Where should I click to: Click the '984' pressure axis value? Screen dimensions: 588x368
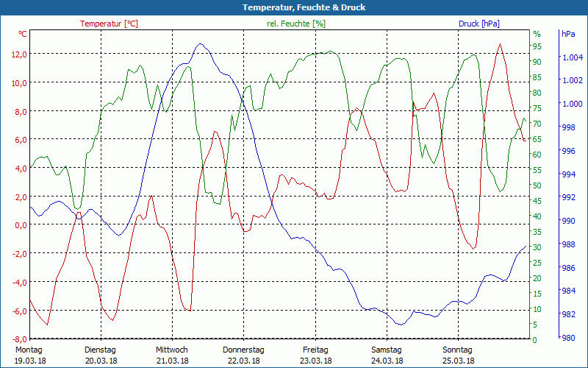point(568,291)
